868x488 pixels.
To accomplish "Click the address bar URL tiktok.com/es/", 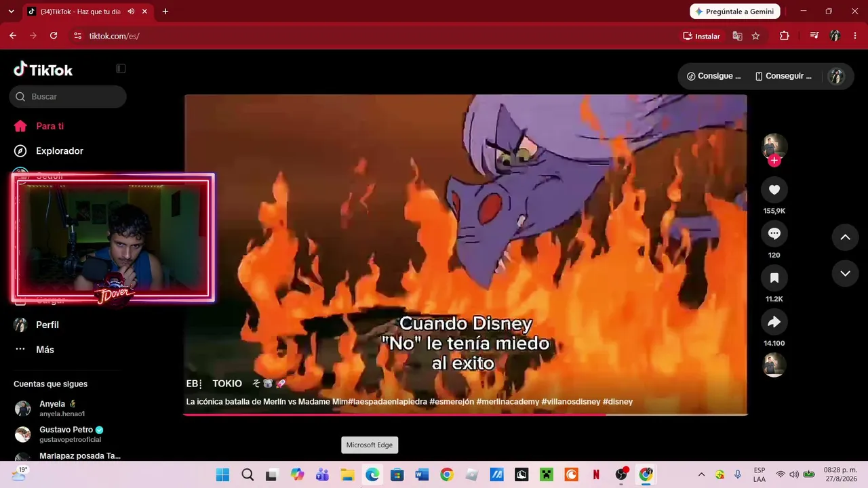I will 114,36.
